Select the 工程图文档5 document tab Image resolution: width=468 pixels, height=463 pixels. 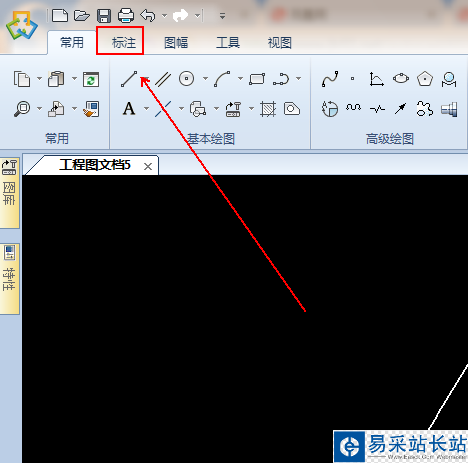95,165
